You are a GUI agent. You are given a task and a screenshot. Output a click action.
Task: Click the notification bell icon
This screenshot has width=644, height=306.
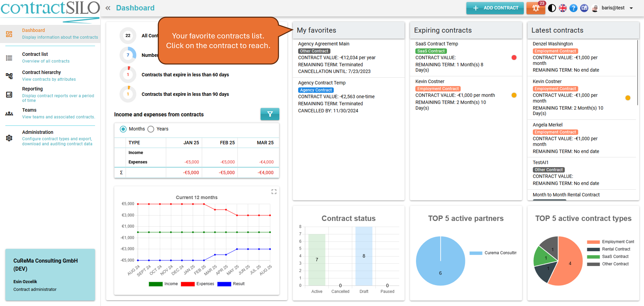tap(536, 8)
